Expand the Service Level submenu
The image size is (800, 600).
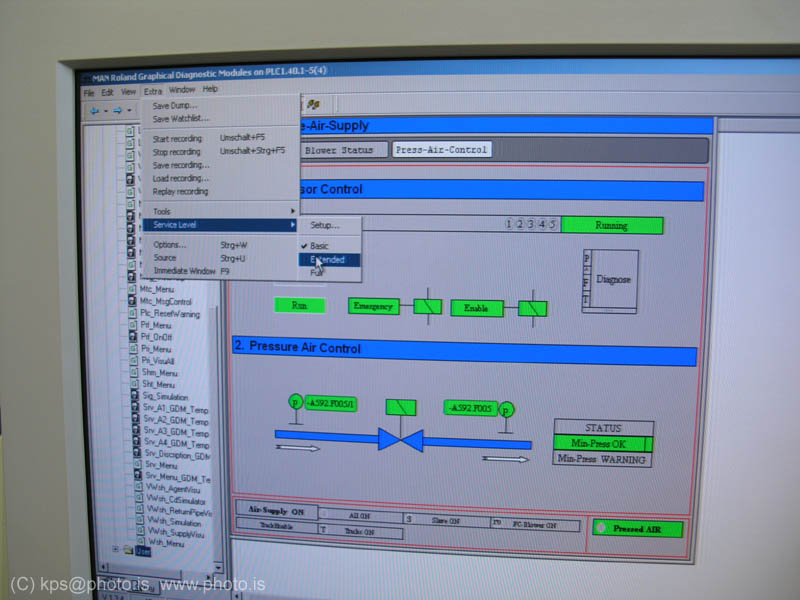tap(219, 224)
